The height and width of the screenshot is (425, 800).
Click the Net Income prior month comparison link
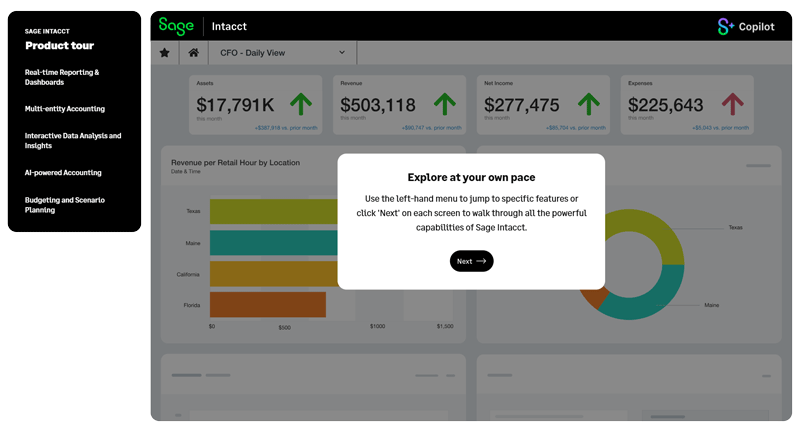click(576, 128)
